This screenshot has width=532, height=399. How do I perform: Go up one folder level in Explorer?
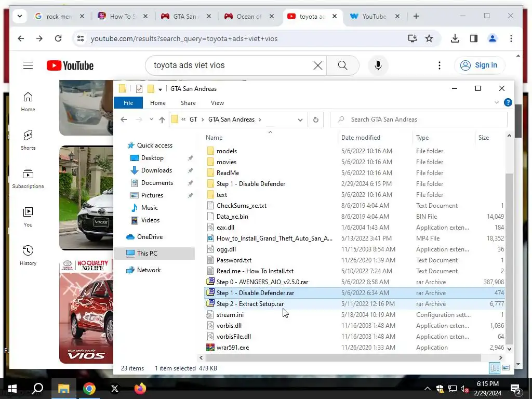[162, 119]
